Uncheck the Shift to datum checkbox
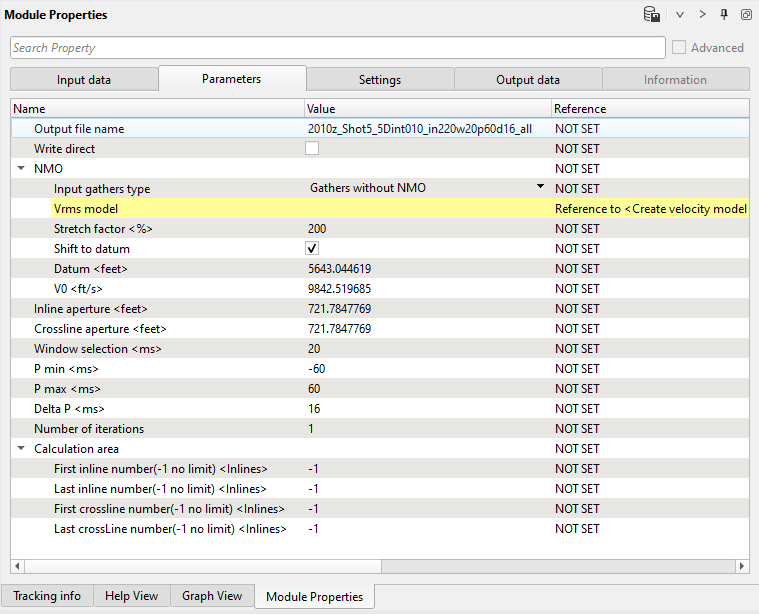This screenshot has width=759, height=614. coord(312,249)
